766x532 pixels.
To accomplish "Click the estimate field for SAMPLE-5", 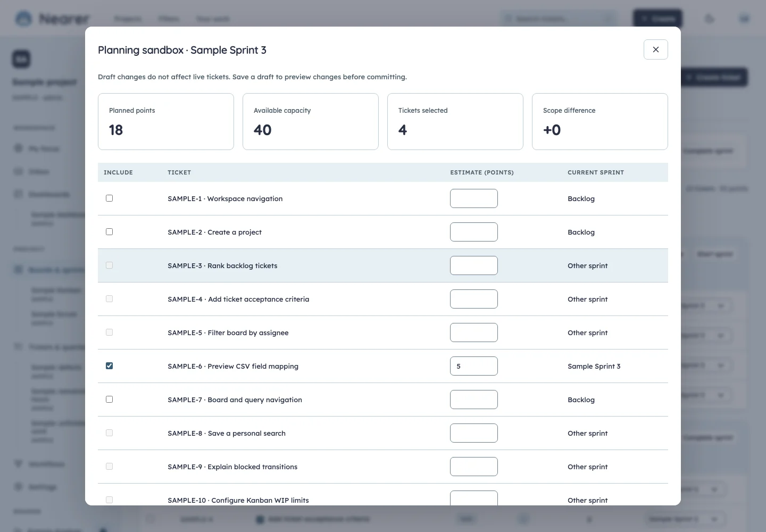I will point(474,332).
